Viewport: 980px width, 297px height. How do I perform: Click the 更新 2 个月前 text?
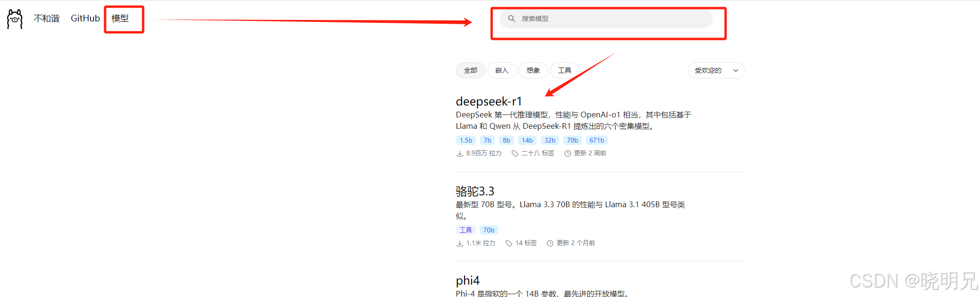[x=576, y=243]
